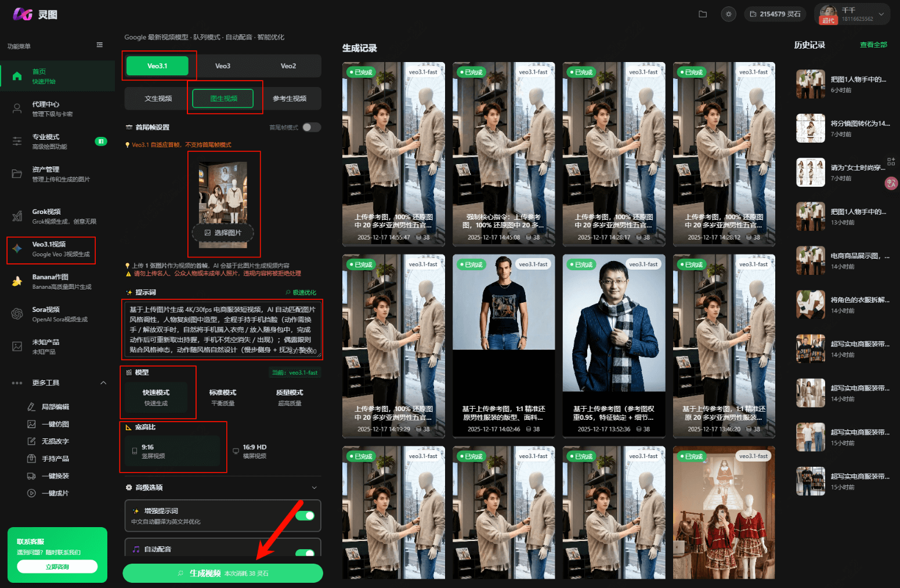
Task: Select 局部编辑 tool in sidebar
Action: (x=55, y=407)
